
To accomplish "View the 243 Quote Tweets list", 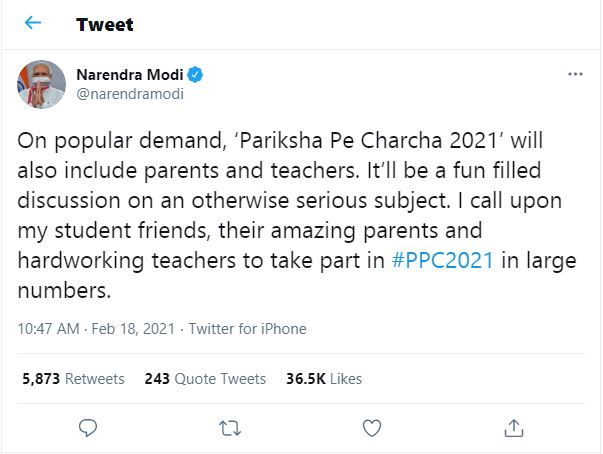I will (205, 379).
